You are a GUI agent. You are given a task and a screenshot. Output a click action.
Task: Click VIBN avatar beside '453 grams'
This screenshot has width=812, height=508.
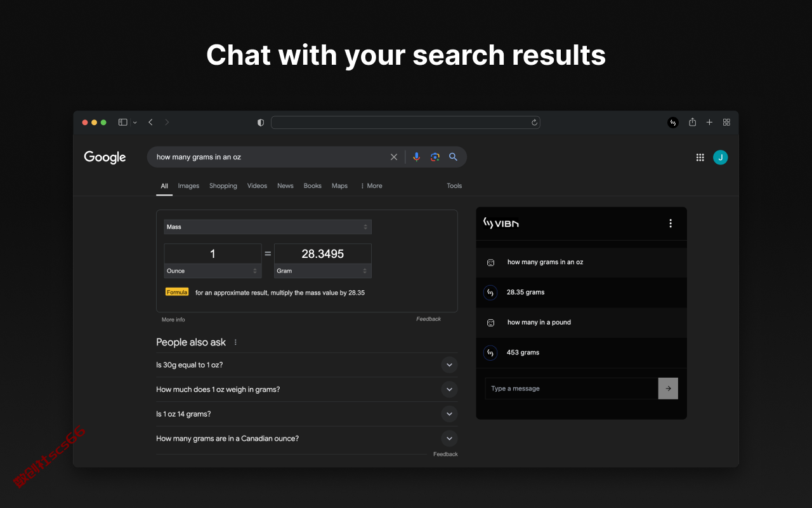pyautogui.click(x=490, y=352)
